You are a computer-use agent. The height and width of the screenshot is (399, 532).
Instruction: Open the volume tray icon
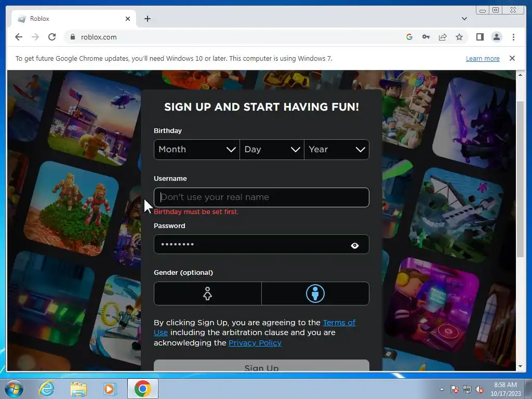pyautogui.click(x=480, y=389)
